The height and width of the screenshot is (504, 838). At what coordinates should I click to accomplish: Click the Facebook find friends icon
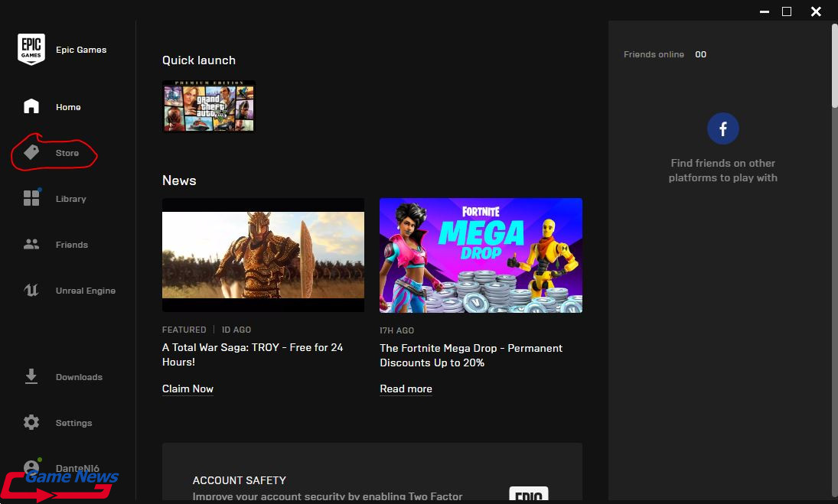(x=723, y=128)
